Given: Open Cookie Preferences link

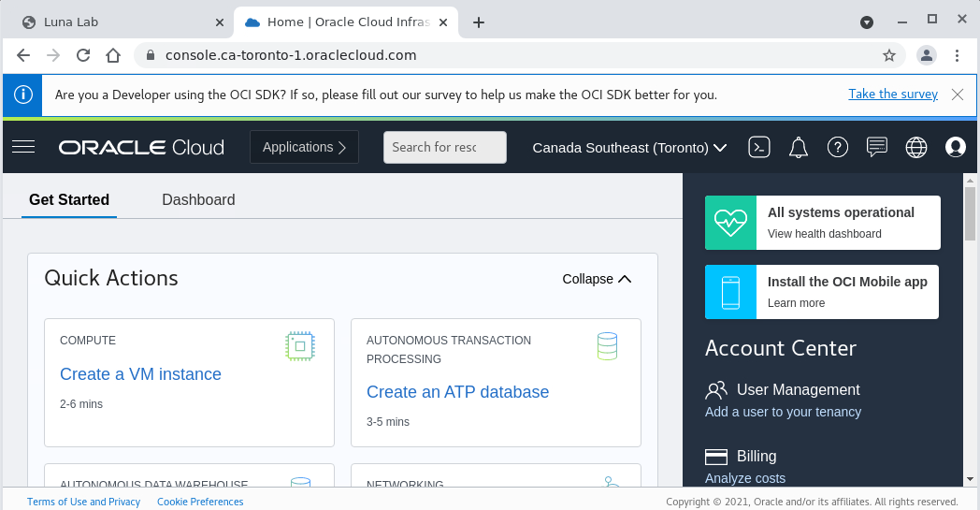Looking at the screenshot, I should (200, 502).
